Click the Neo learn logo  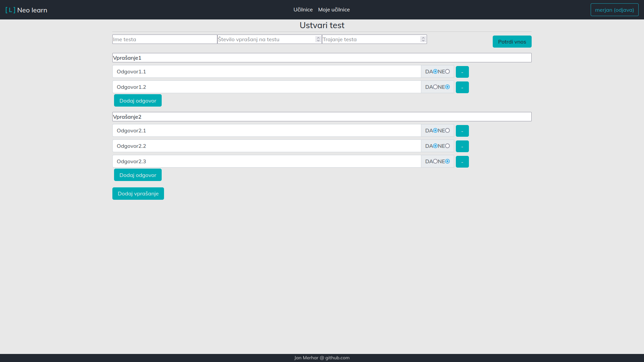click(26, 10)
